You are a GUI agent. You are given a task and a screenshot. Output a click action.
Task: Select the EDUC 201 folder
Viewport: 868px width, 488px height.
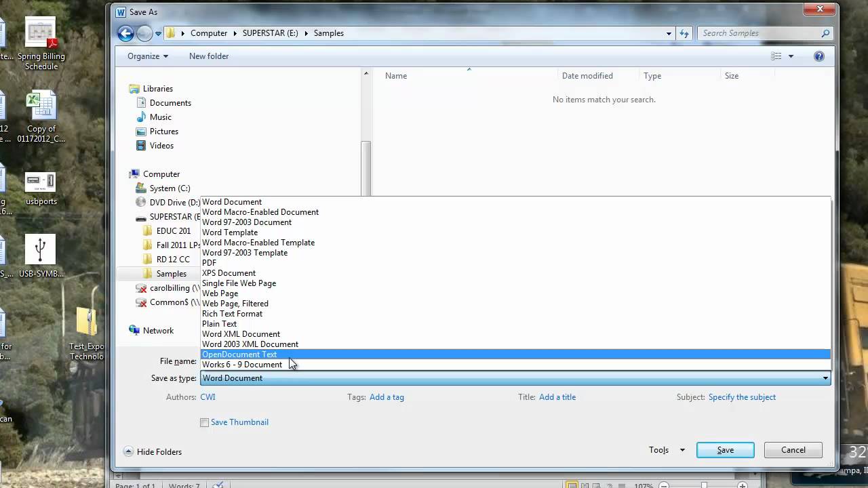pos(167,231)
